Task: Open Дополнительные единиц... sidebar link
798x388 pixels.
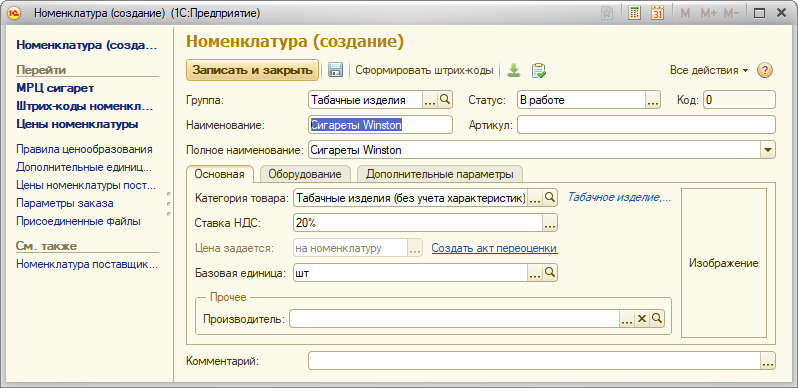Action: pos(84,167)
